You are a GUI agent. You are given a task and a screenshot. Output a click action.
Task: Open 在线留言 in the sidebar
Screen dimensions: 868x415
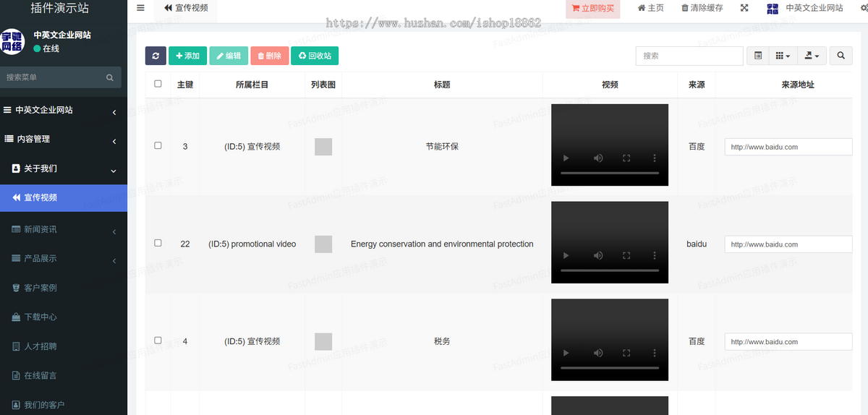pos(64,375)
